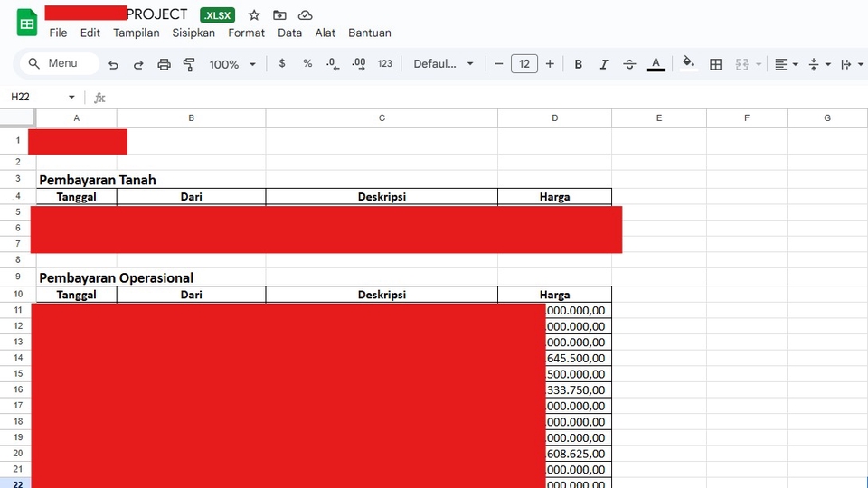This screenshot has height=488, width=868.
Task: Redo the last action
Action: (138, 64)
